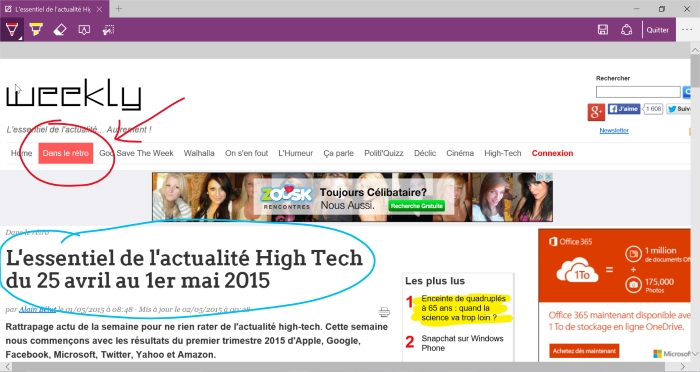Viewport: 700px width, 372px height.
Task: Open the Déclic section
Action: point(425,153)
